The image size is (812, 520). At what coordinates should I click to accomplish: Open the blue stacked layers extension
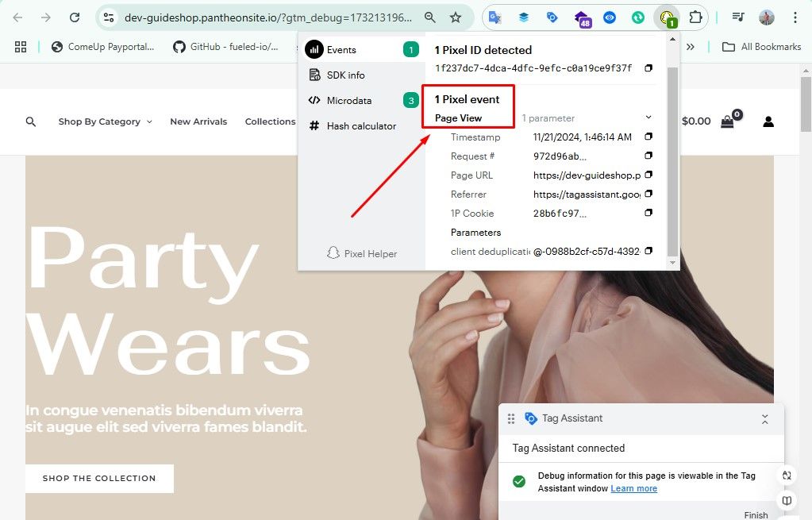524,17
